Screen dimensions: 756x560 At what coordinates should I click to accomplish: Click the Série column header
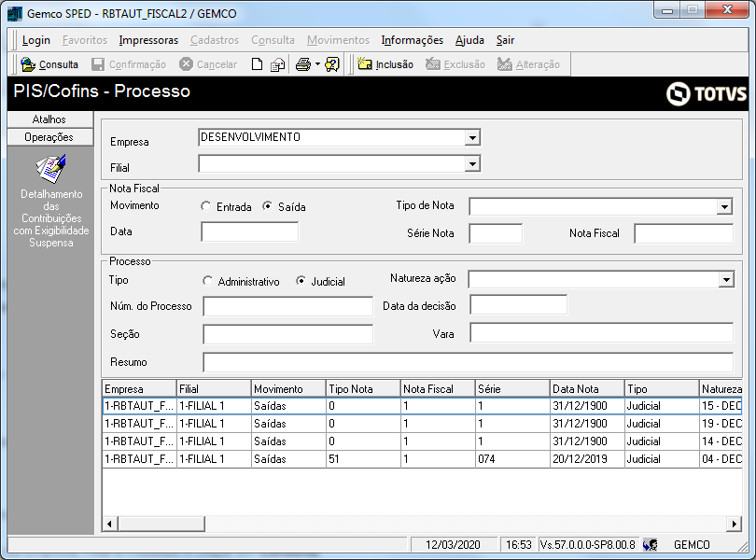(x=512, y=389)
